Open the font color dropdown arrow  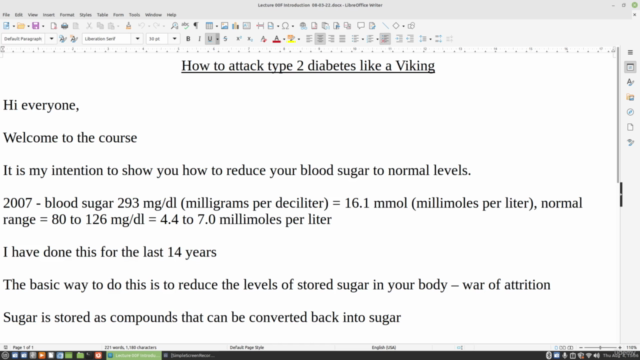(284, 39)
